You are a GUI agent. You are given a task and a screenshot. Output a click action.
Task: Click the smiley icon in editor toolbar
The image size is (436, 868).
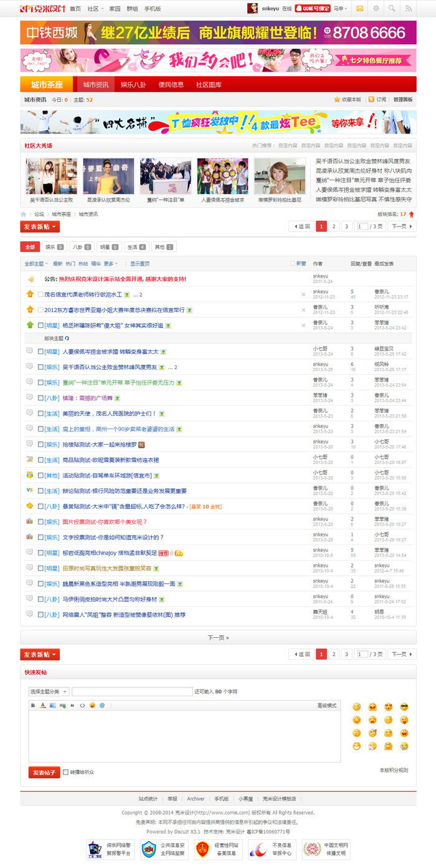[x=92, y=705]
